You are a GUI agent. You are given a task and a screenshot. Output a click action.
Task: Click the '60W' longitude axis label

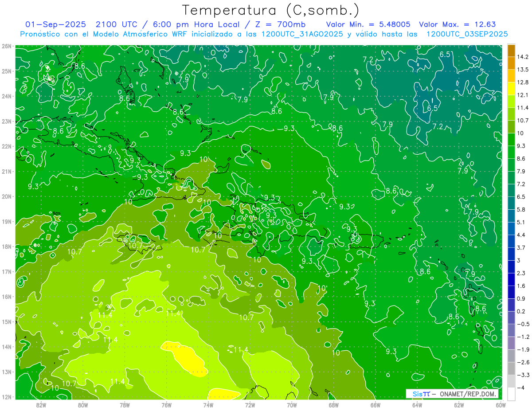[x=501, y=405]
